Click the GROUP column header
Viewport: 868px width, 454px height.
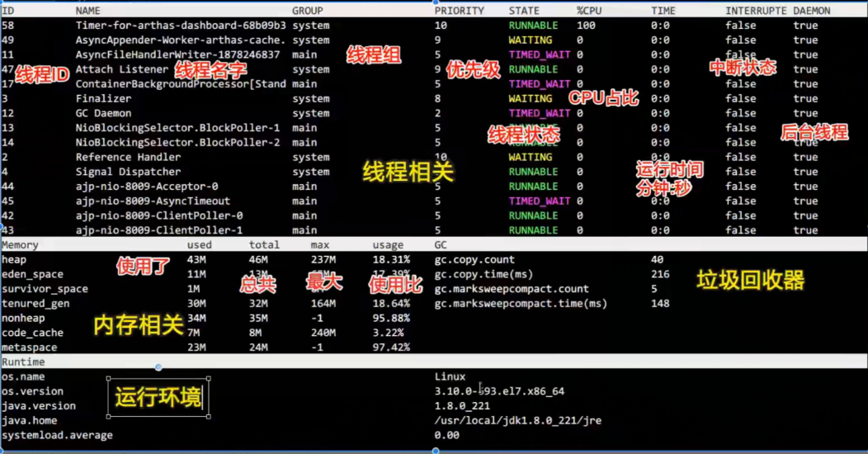(308, 11)
